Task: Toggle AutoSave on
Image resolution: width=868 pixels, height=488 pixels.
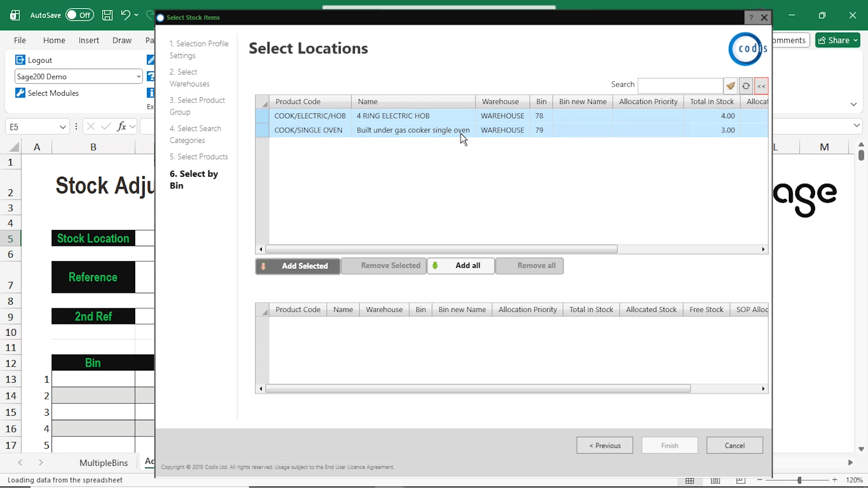Action: [80, 14]
